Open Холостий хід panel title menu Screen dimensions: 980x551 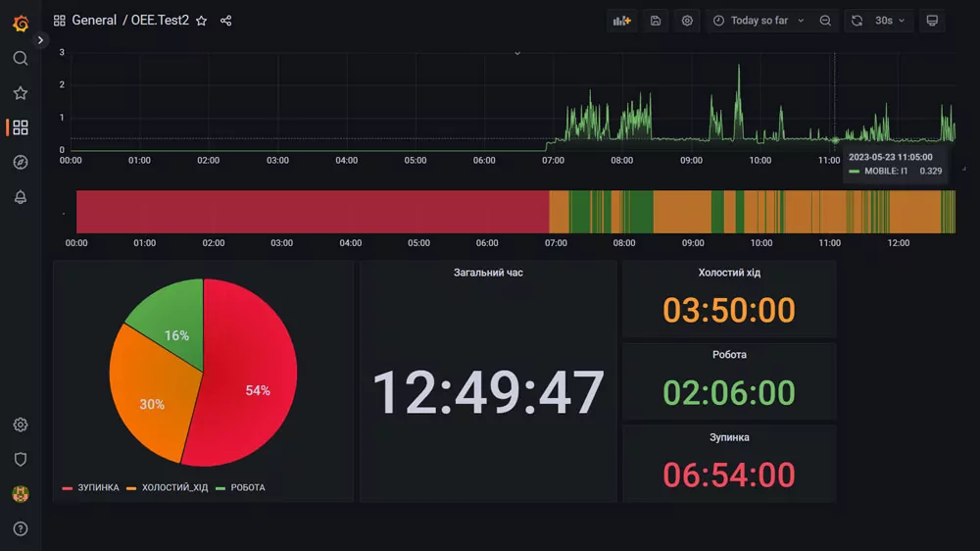[729, 273]
